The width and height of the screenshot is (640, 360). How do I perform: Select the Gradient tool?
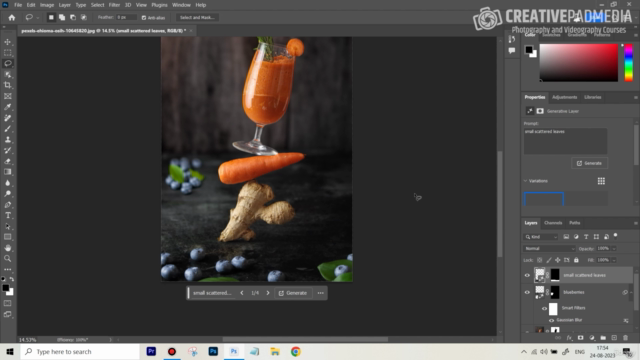pyautogui.click(x=7, y=172)
